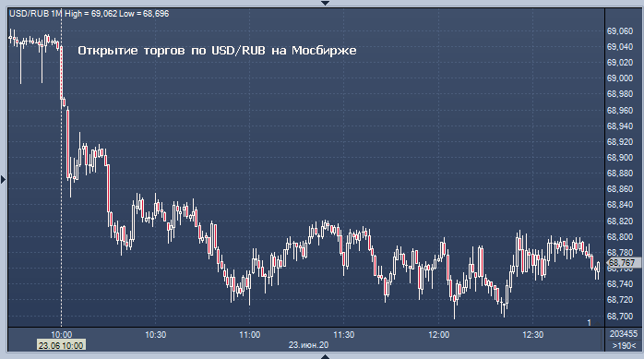Click the left-edge right-pointing arrow expander
This screenshot has width=644, height=359.
click(4, 179)
